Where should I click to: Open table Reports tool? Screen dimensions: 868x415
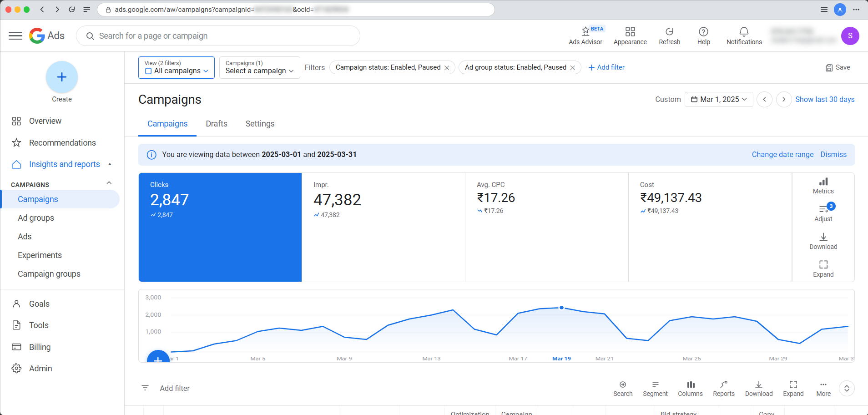click(x=724, y=389)
